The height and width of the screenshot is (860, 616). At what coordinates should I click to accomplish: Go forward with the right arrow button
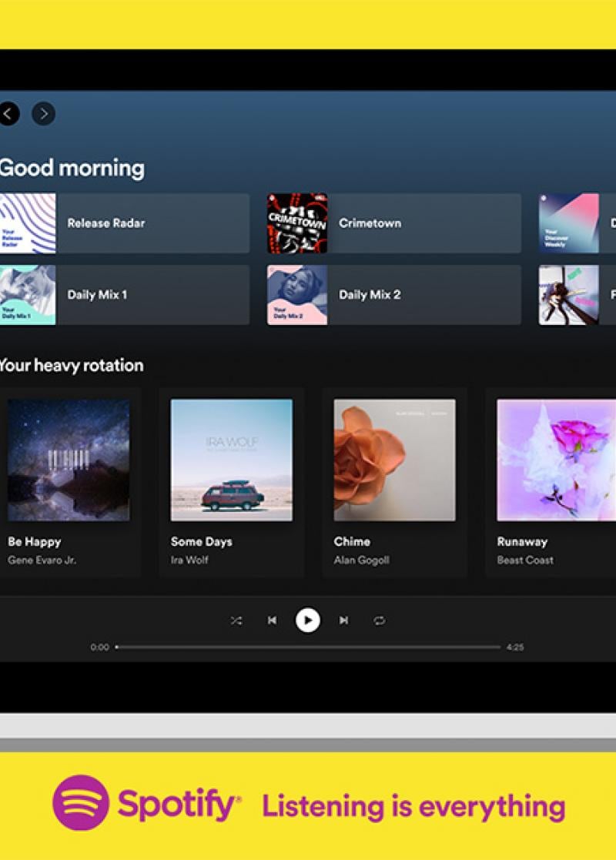coord(43,114)
